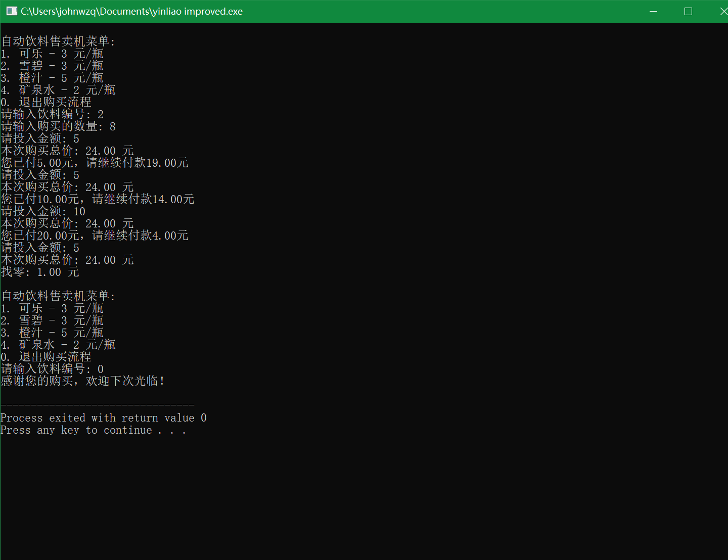Click the maximize button
Viewport: 728px width, 560px height.
pyautogui.click(x=688, y=11)
